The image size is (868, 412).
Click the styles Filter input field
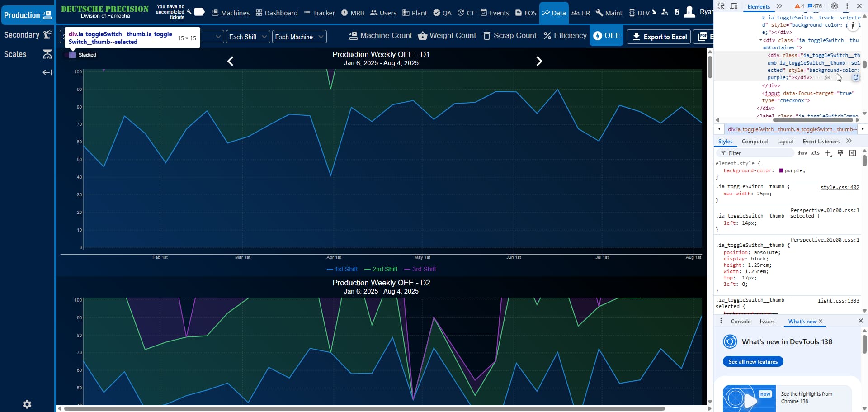[755, 153]
